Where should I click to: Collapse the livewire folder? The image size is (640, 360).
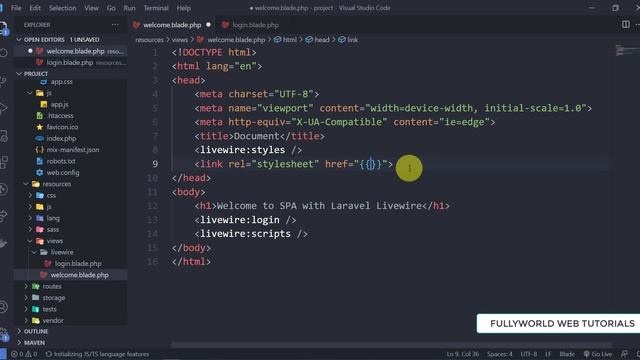tap(62, 252)
